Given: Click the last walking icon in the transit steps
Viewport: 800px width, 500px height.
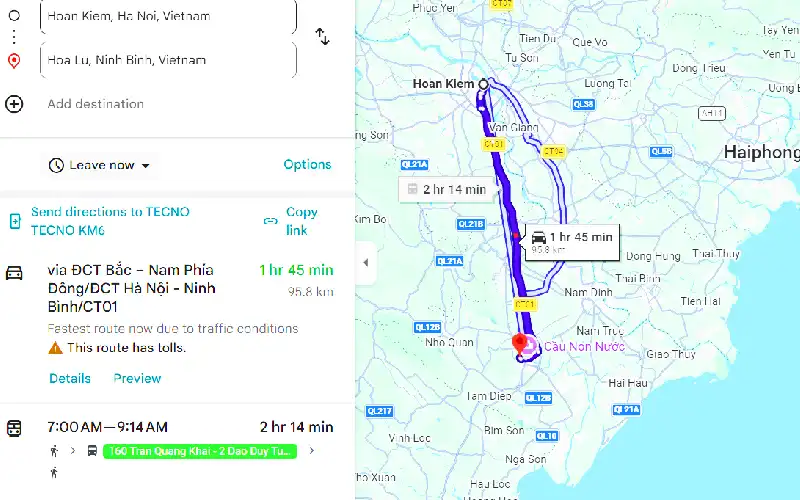Looking at the screenshot, I should [x=54, y=473].
